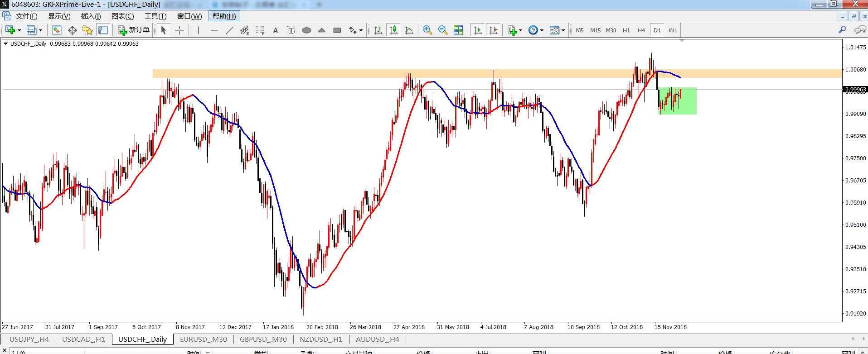The height and width of the screenshot is (354, 868).
Task: Switch chart to candlestick mode
Action: 393,30
